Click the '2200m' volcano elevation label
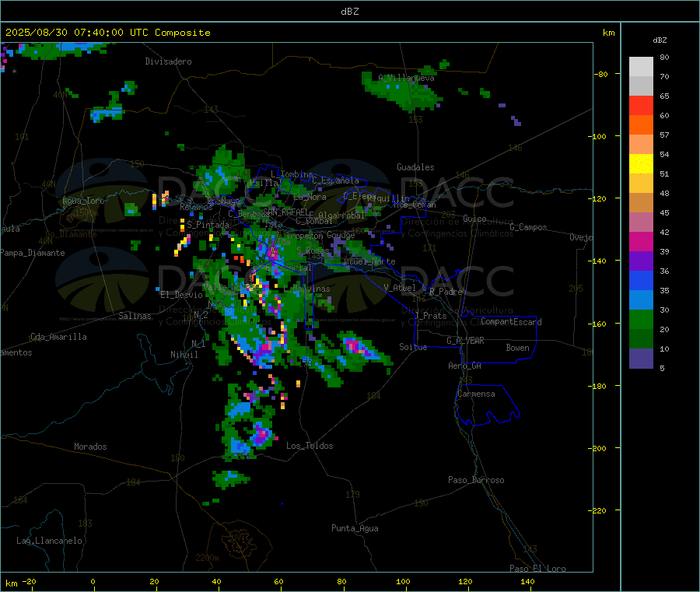 click(207, 558)
